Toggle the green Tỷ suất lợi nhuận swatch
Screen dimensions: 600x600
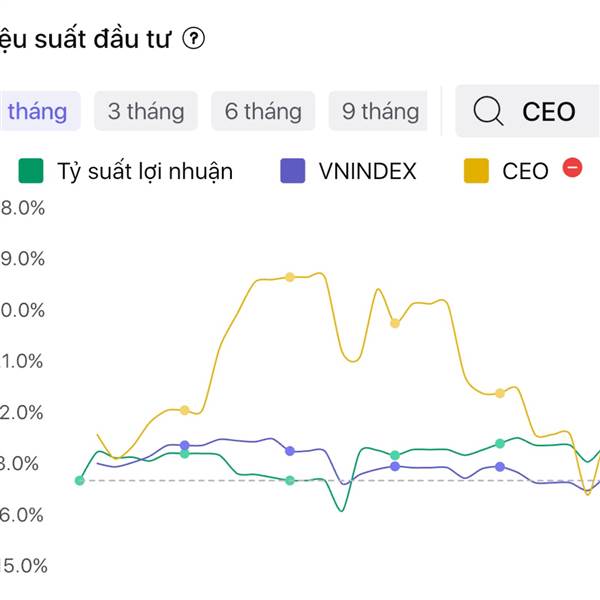31,171
